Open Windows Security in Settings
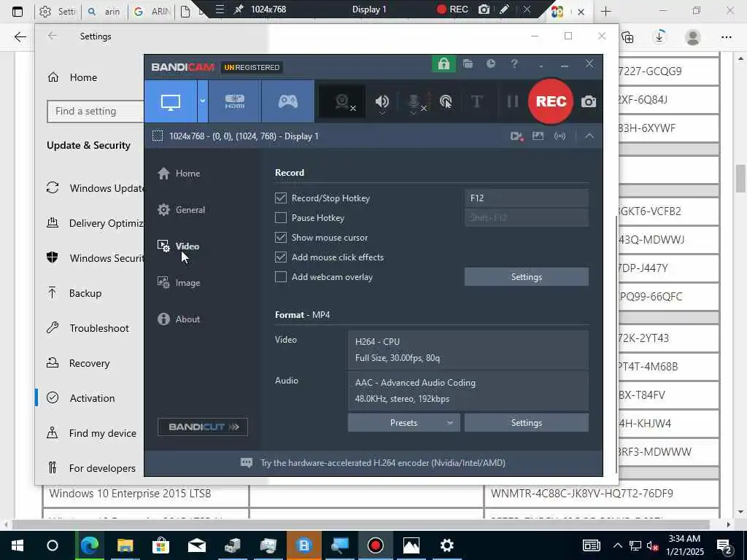This screenshot has width=747, height=560. point(95,258)
